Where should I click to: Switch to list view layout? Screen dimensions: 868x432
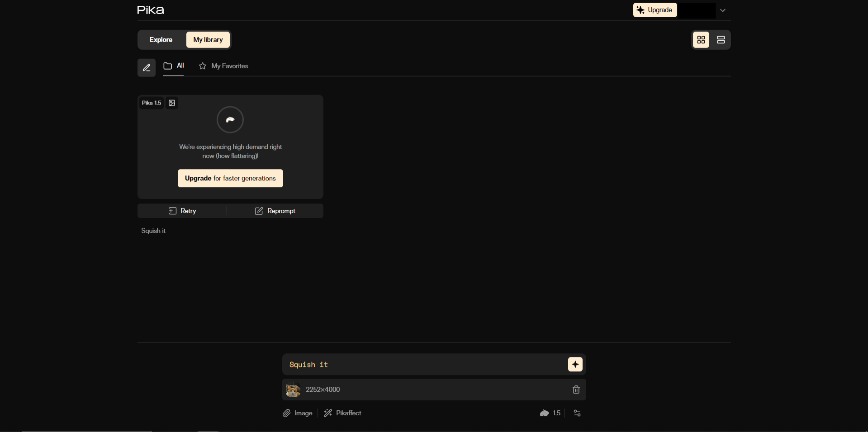(721, 40)
